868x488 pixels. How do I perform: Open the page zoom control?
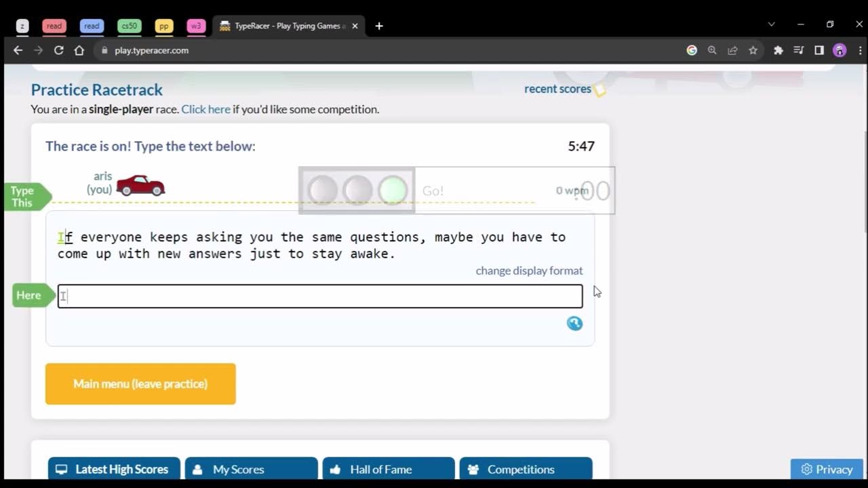712,50
